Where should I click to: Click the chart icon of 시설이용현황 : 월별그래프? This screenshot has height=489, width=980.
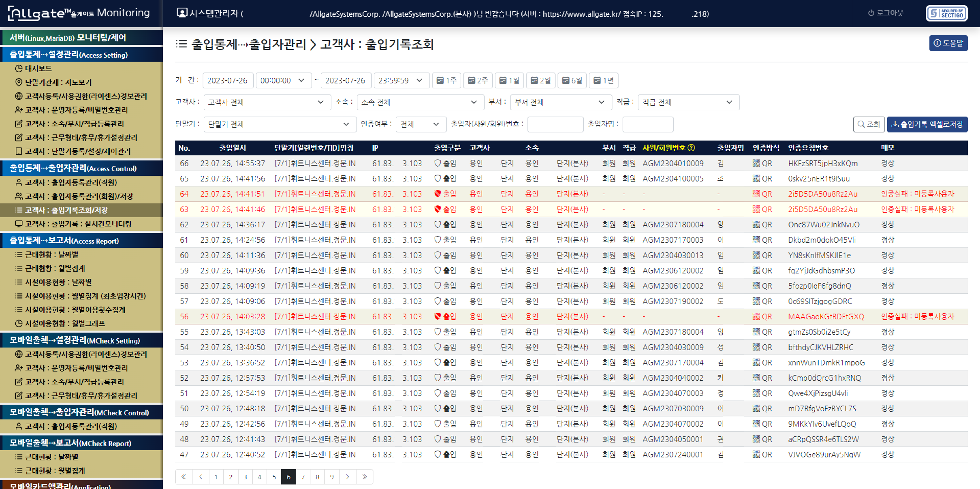pyautogui.click(x=19, y=323)
